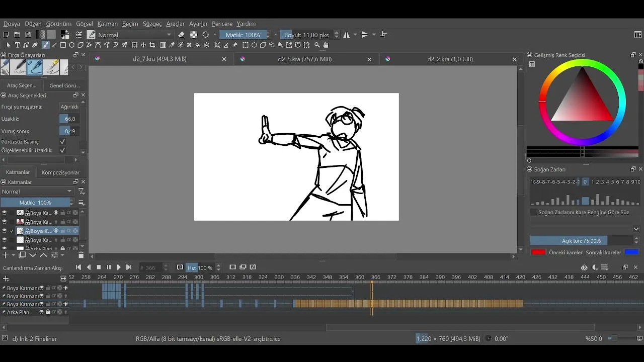Screen dimensions: 644x362
Task: Select the ellipse tool
Action: tap(72, 45)
